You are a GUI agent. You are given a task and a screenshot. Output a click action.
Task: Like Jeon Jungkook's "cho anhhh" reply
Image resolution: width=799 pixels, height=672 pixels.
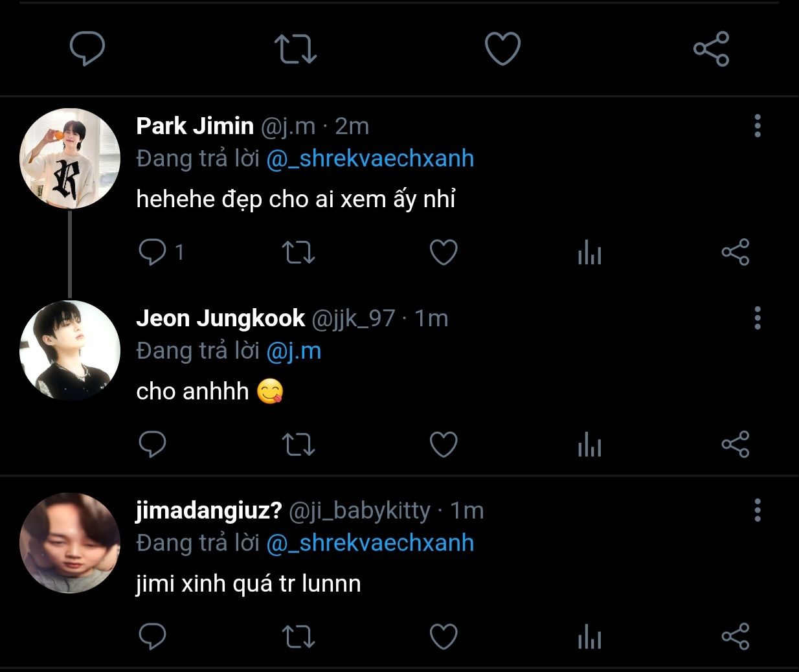coord(444,444)
